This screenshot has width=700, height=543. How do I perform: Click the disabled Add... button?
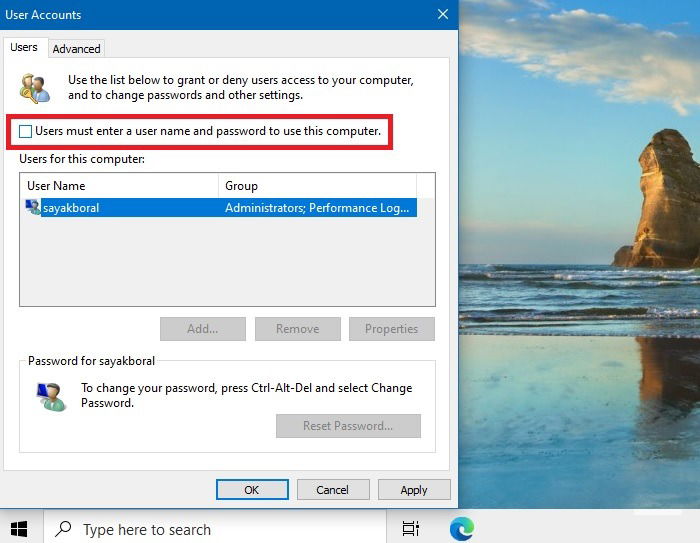[203, 329]
